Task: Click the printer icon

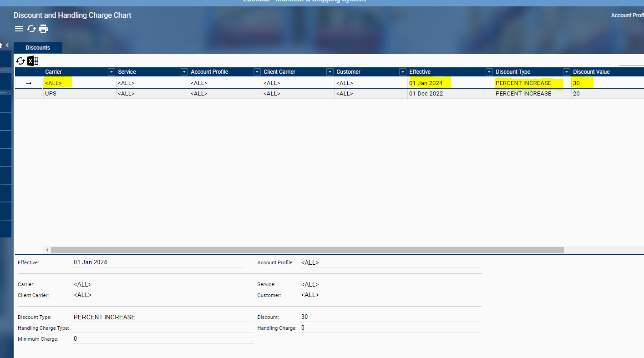Action: click(43, 29)
